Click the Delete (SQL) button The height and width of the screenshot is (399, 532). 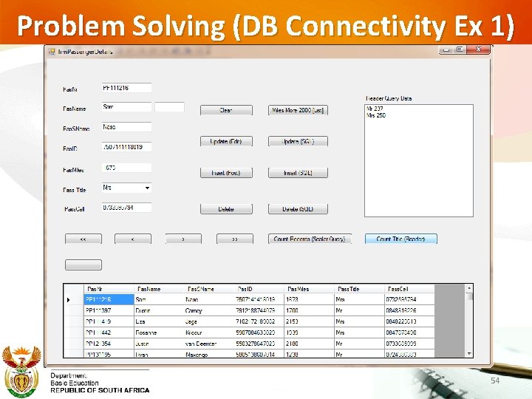(x=298, y=209)
